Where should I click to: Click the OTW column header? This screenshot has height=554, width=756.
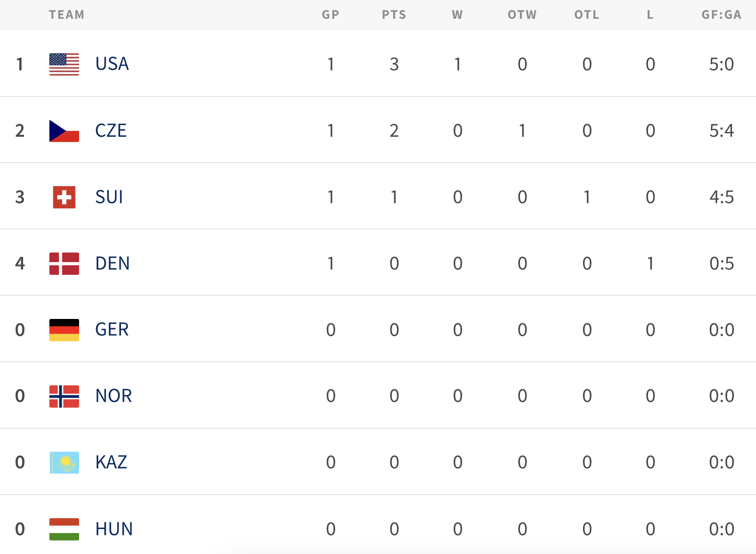[x=522, y=15]
